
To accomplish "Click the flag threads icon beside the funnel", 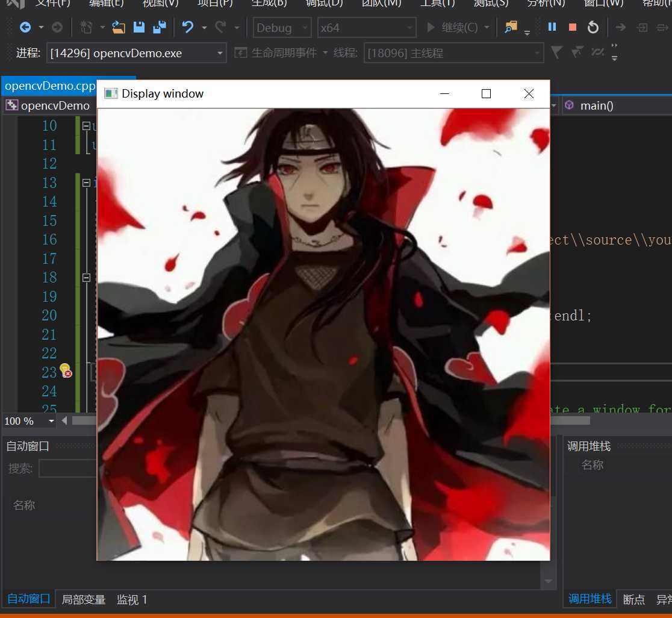I will (x=577, y=52).
